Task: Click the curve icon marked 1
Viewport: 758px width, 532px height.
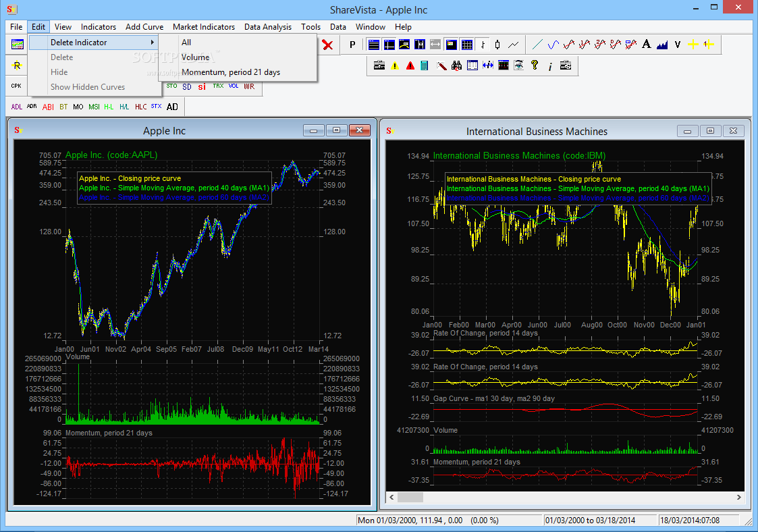Action: [x=585, y=45]
